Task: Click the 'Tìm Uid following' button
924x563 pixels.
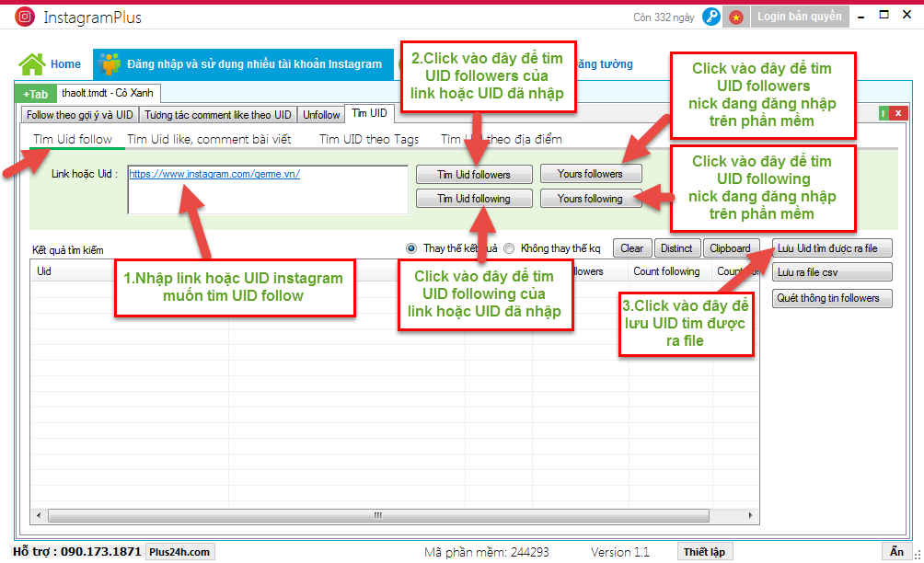Action: pos(474,199)
